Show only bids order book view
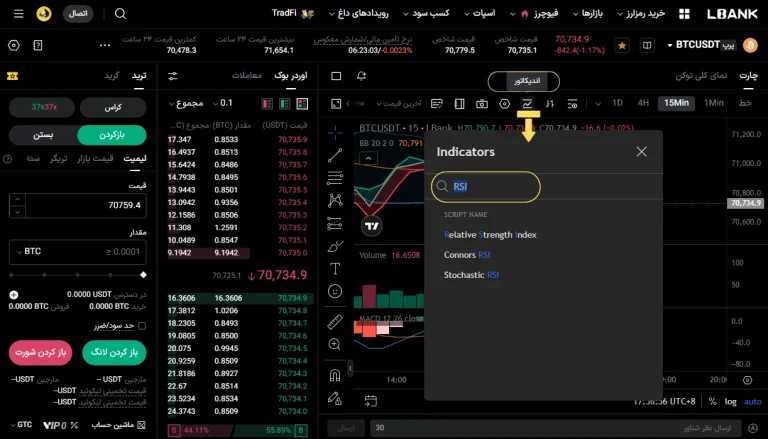The height and width of the screenshot is (439, 768). pos(285,103)
